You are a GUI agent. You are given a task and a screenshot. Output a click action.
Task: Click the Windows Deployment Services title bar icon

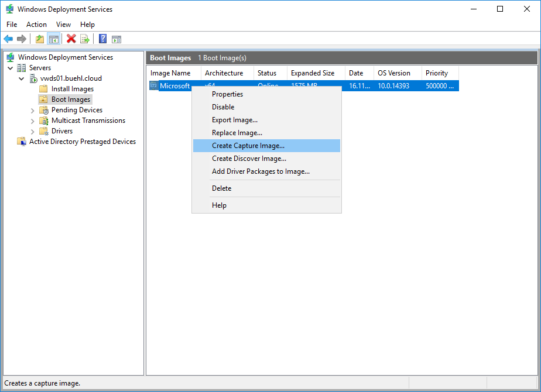coord(10,9)
